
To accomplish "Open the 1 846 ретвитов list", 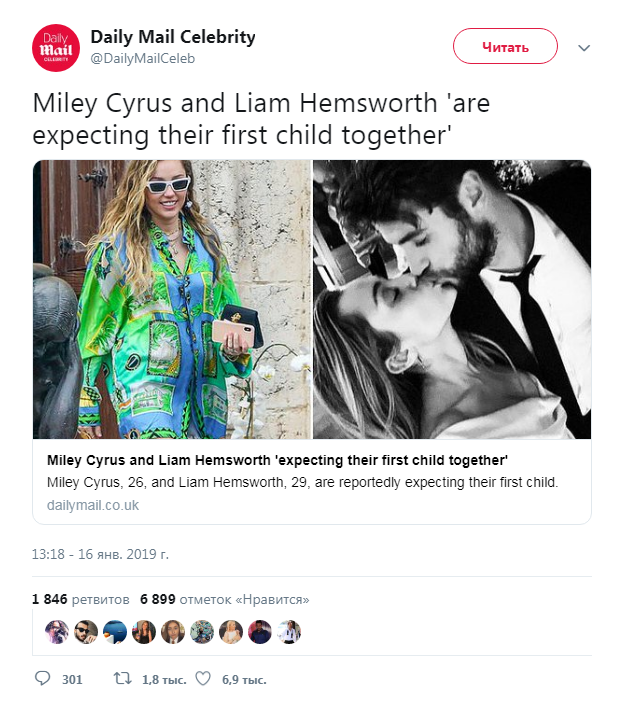I will (81, 599).
